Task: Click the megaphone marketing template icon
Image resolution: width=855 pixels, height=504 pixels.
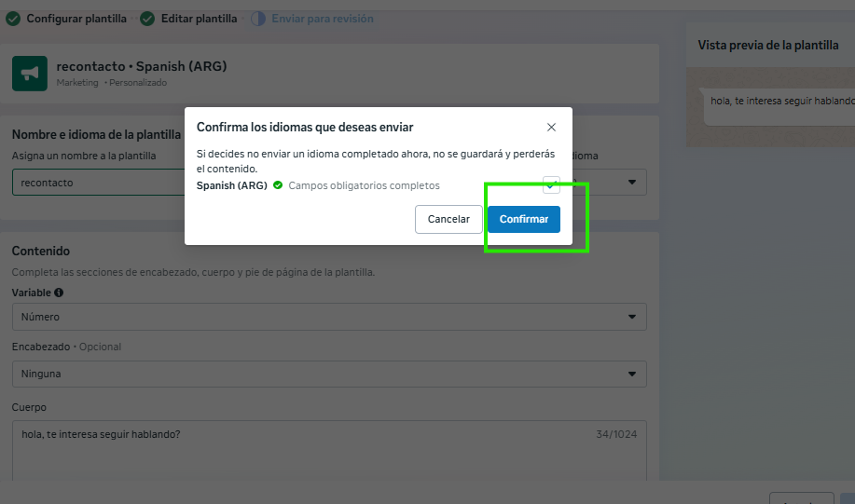Action: [30, 73]
